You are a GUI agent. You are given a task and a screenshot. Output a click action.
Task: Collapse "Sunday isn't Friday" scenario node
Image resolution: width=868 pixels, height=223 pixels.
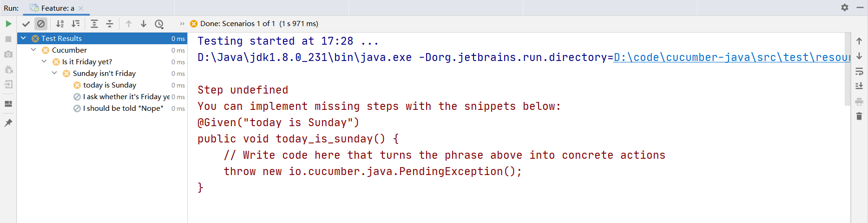54,73
